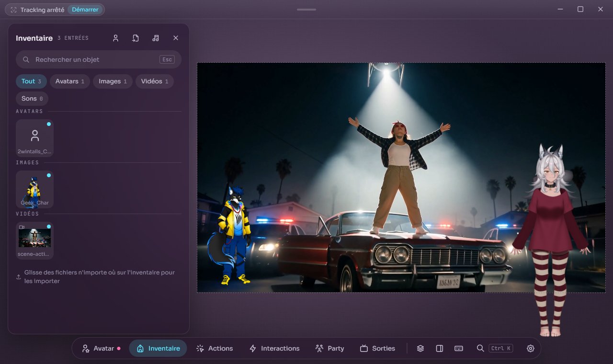The image size is (613, 364).
Task: Click the search magnifier in the inventory field
Action: tap(26, 59)
